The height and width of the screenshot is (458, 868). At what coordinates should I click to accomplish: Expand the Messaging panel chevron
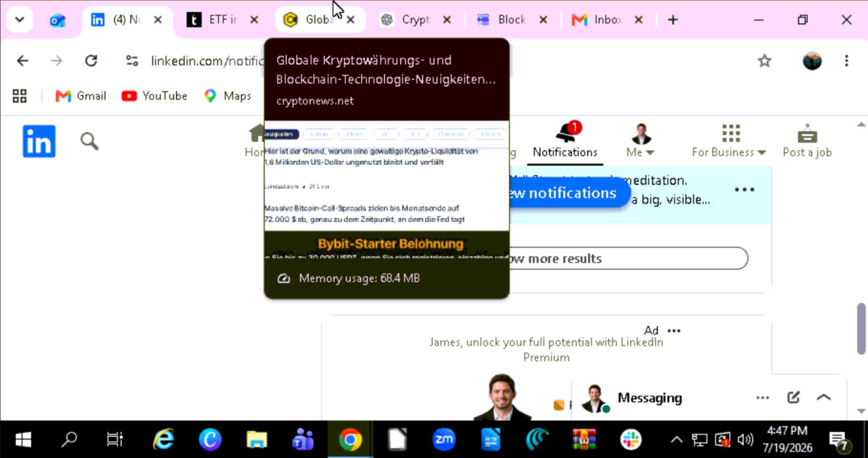(824, 397)
